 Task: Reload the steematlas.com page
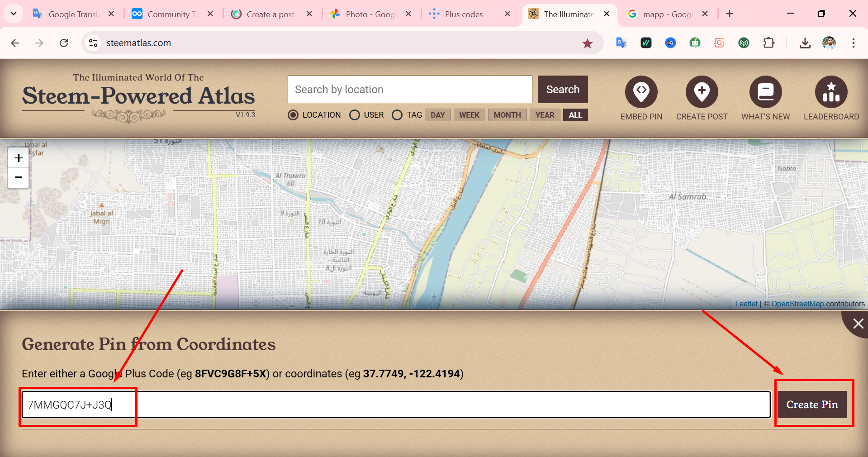click(64, 43)
